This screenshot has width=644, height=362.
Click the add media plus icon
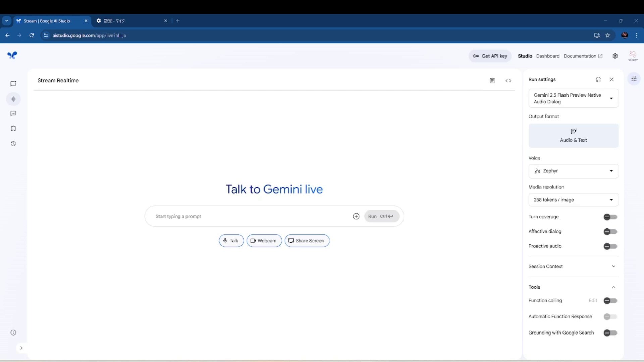pyautogui.click(x=356, y=216)
